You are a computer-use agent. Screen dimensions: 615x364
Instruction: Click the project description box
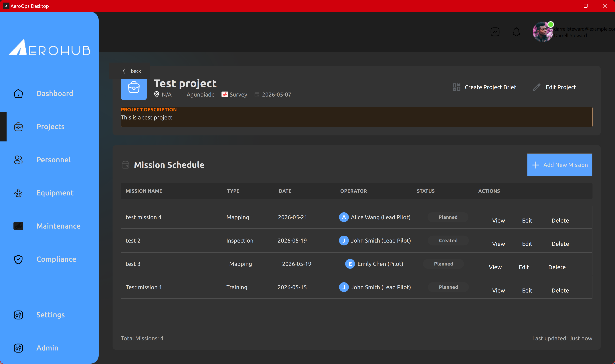click(357, 117)
